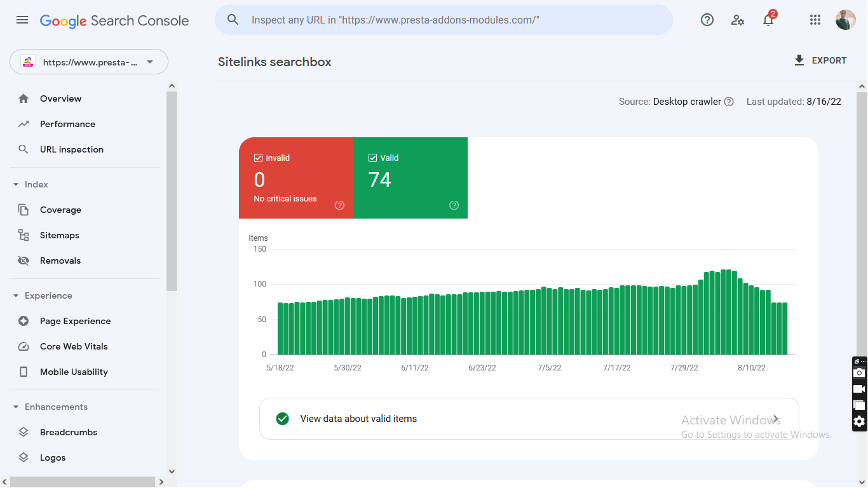Open the notifications bell
Viewport: 868px width, 488px height.
pyautogui.click(x=768, y=20)
